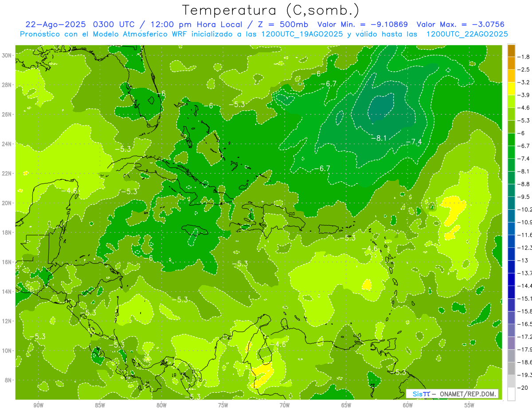The height and width of the screenshot is (411, 532).
Task: Click the "-8.8" value on color bar
Action: tap(524, 184)
